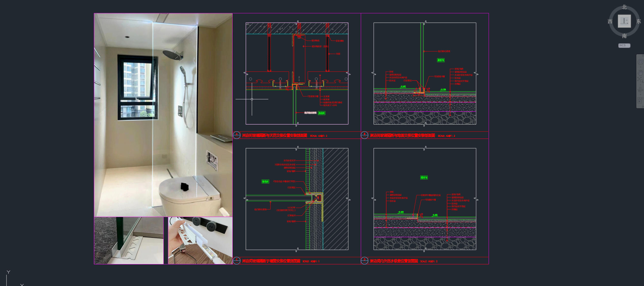Image resolution: width=644 pixels, height=286 pixels.
Task: Click the west (西) compass label
Action: [x=610, y=22]
